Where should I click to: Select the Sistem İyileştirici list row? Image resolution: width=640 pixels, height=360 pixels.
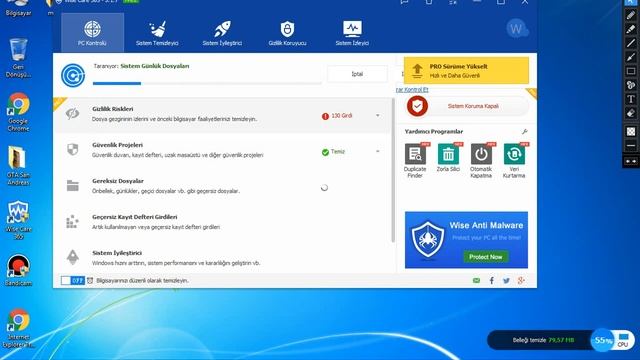(222, 258)
